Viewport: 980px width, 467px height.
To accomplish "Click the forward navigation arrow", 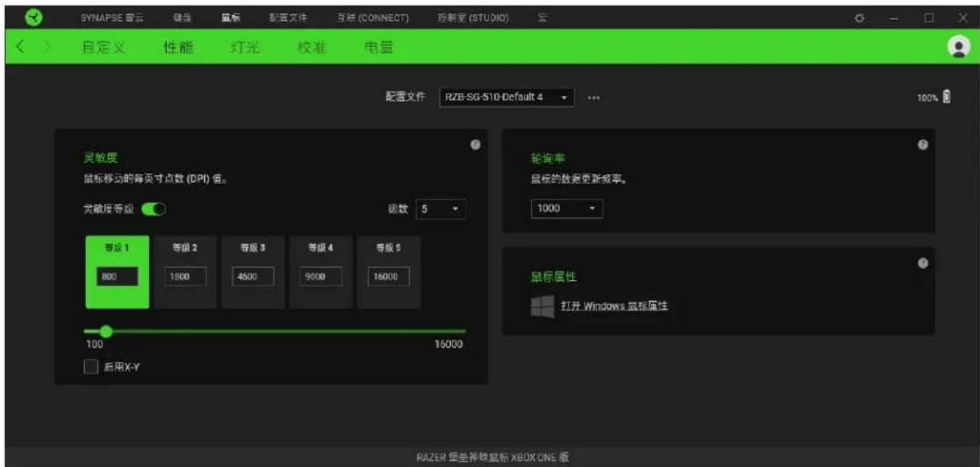I will click(46, 47).
